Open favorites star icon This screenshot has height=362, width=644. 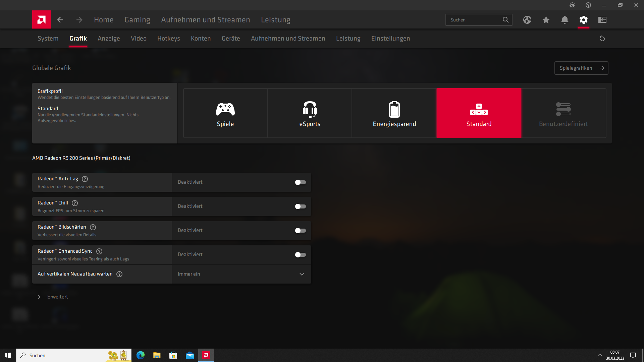coord(546,20)
